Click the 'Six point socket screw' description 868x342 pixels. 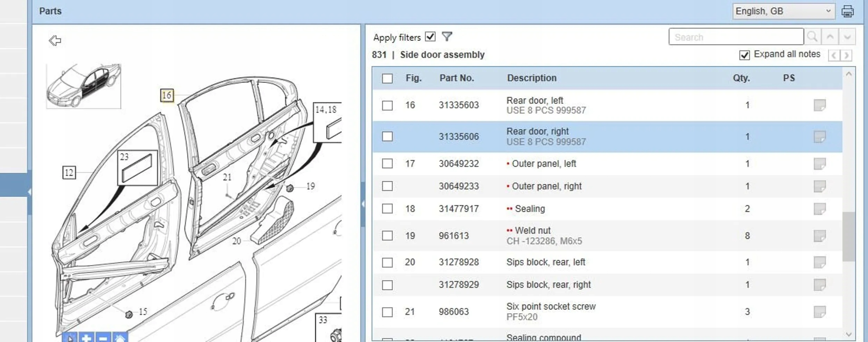(551, 307)
